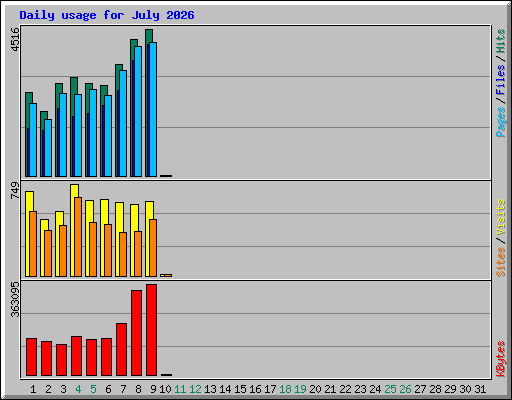Click the 4516 hits axis value

pyautogui.click(x=15, y=39)
